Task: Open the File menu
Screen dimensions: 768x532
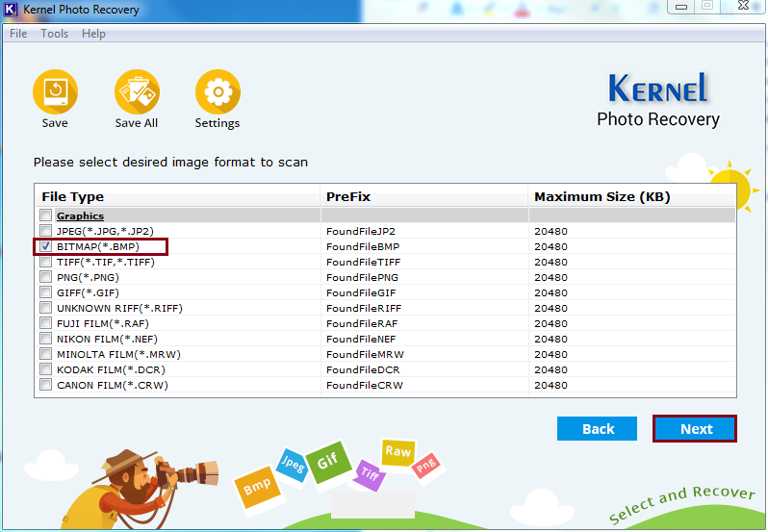Action: 18,34
